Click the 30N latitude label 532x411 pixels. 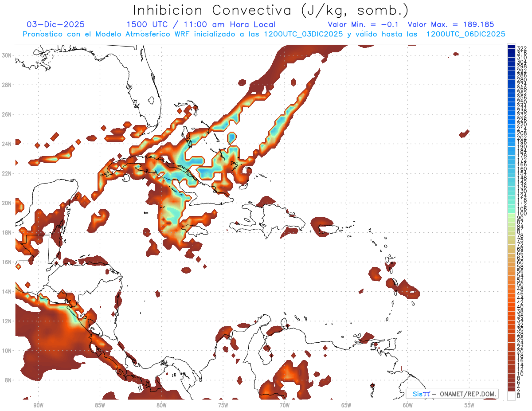(8, 55)
